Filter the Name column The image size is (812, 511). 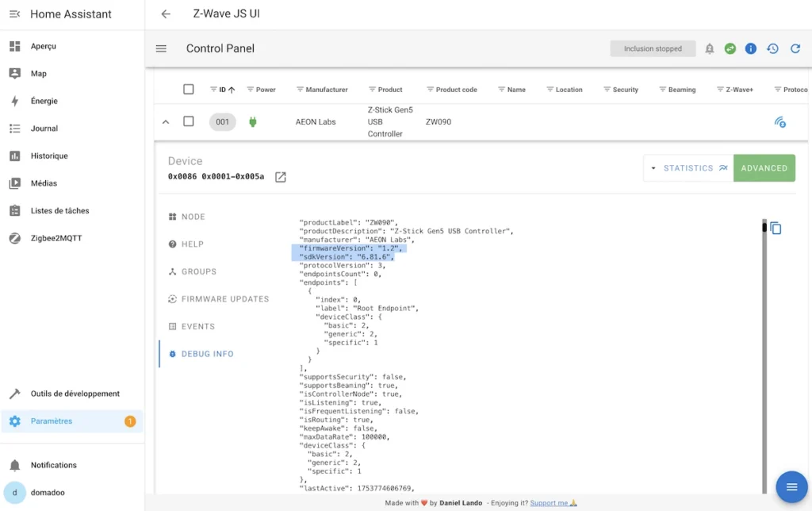[x=501, y=90]
